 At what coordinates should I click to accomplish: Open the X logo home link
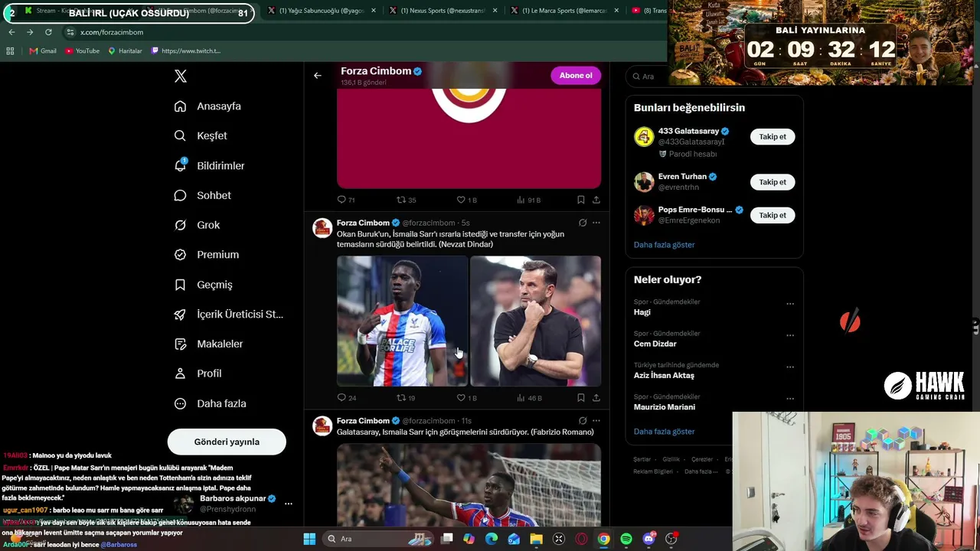coord(181,76)
